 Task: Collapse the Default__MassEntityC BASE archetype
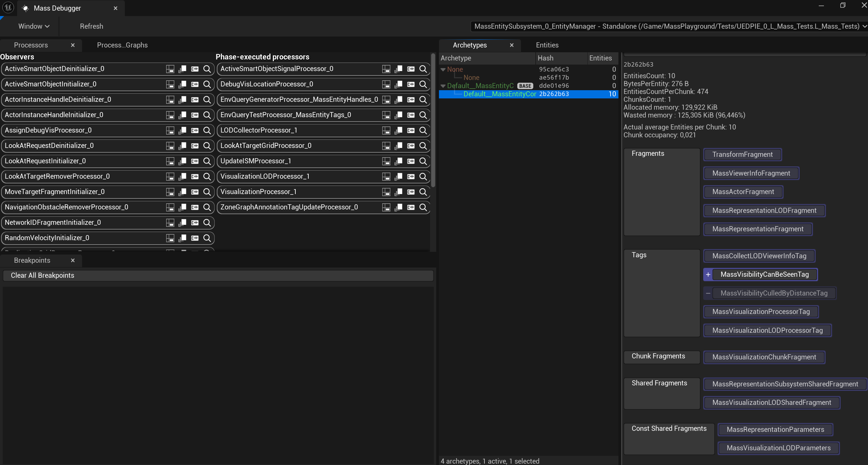point(443,86)
